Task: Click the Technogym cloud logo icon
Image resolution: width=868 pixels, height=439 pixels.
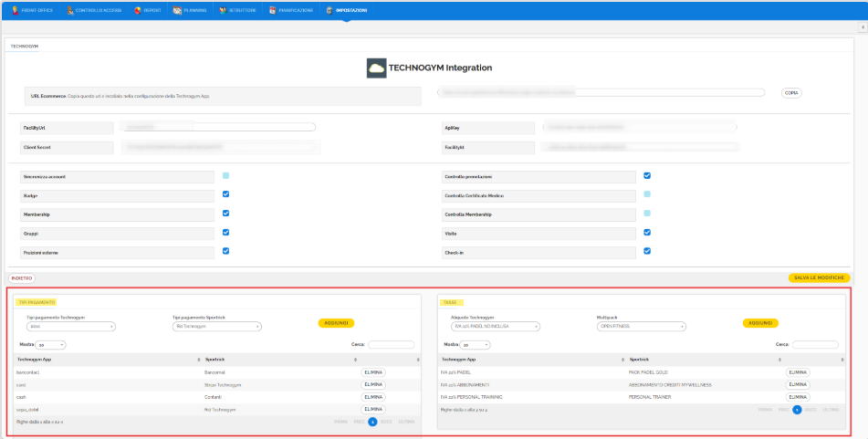Action: [376, 68]
